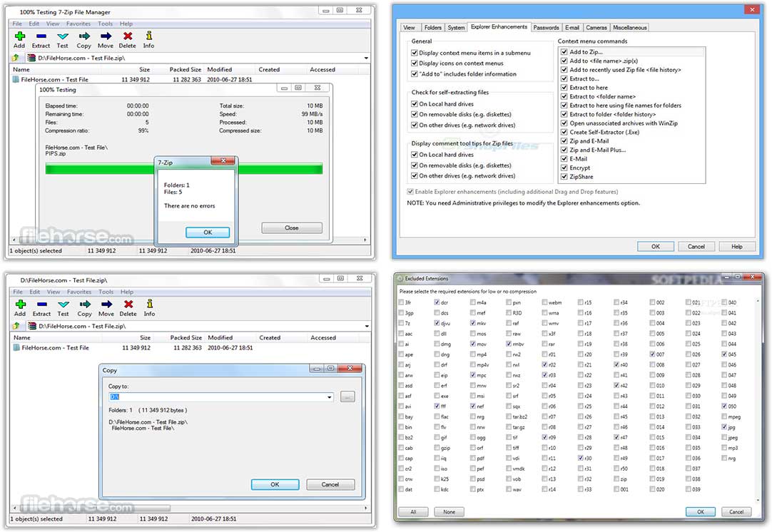This screenshot has height=532, width=772.
Task: Click the 'Modified' column header in the lower 7-Zip window
Action: (x=220, y=337)
